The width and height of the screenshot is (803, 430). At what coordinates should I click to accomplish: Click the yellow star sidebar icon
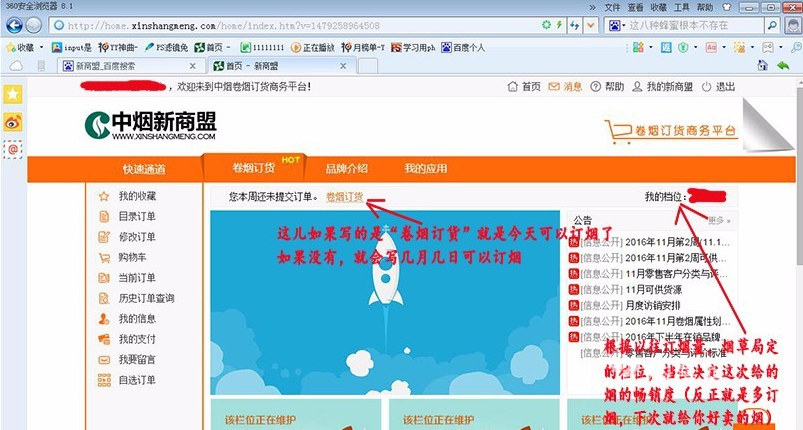click(x=13, y=94)
